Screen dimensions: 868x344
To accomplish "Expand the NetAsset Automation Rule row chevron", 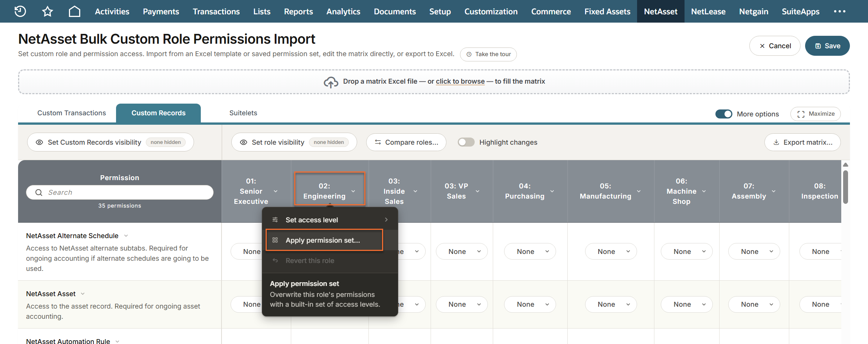I will coord(117,341).
